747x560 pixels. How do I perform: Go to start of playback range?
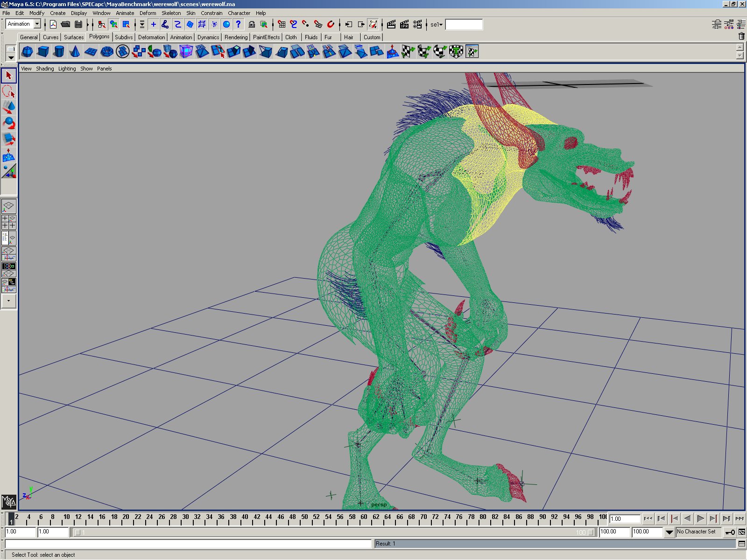648,518
